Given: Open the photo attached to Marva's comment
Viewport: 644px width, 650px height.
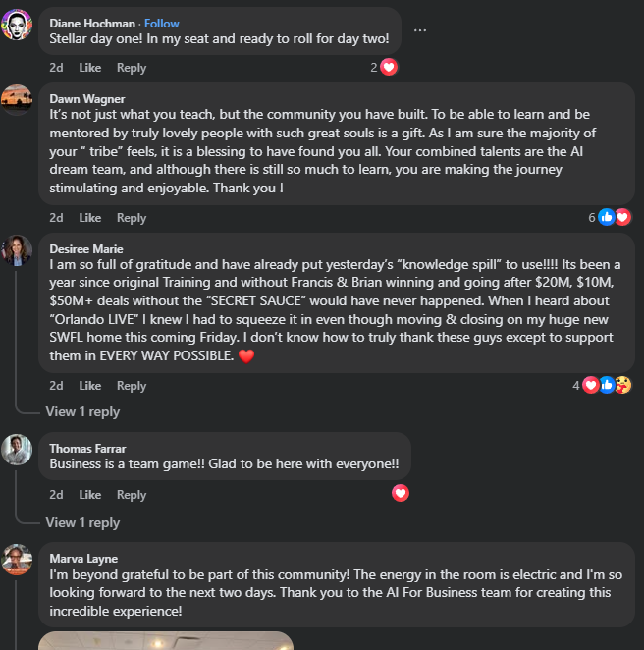Looking at the screenshot, I should click(165, 640).
